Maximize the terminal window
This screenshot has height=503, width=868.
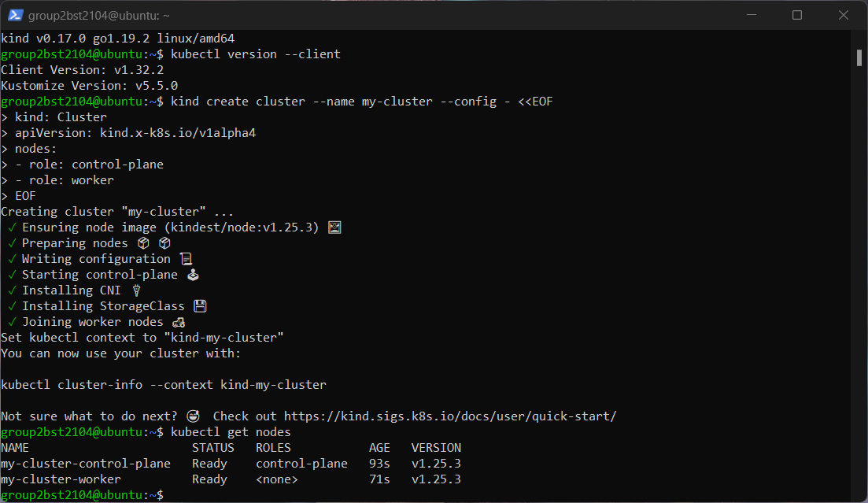click(797, 15)
